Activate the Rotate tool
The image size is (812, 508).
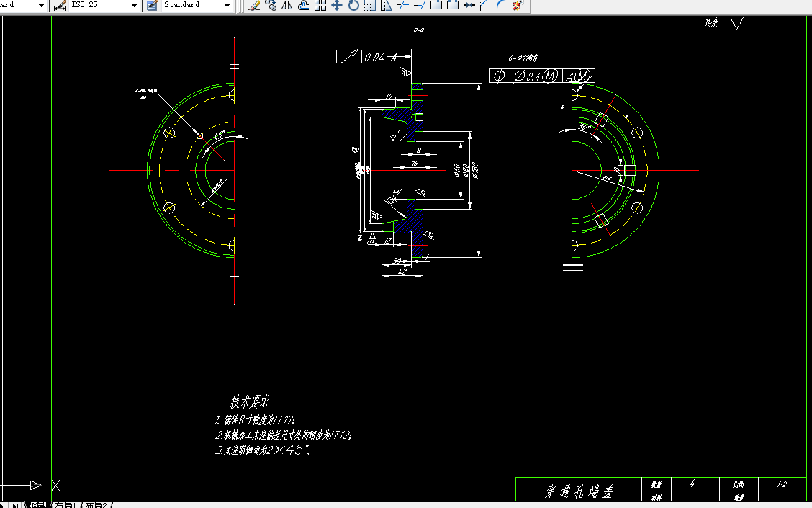(353, 5)
